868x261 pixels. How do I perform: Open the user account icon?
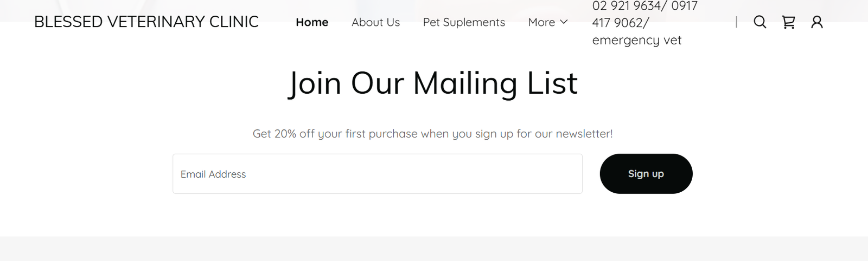coord(817,22)
